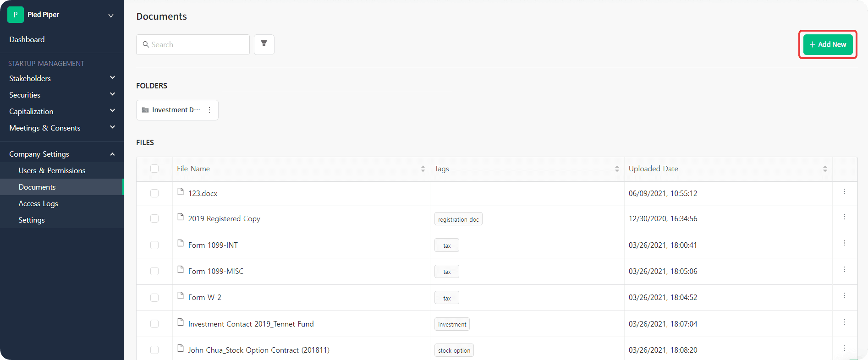Click the investment tag
868x360 pixels.
click(x=452, y=324)
